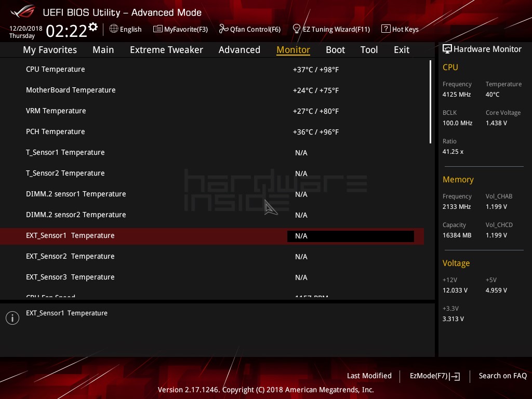The height and width of the screenshot is (399, 532).
Task: Start EZ Tuning Wizard(F11)
Action: coord(336,29)
